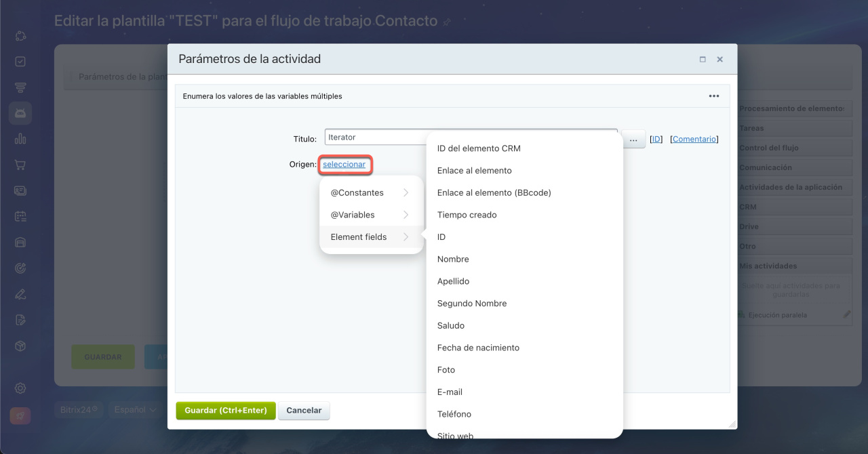The width and height of the screenshot is (868, 454).
Task: Open the Español language dropdown
Action: point(135,409)
